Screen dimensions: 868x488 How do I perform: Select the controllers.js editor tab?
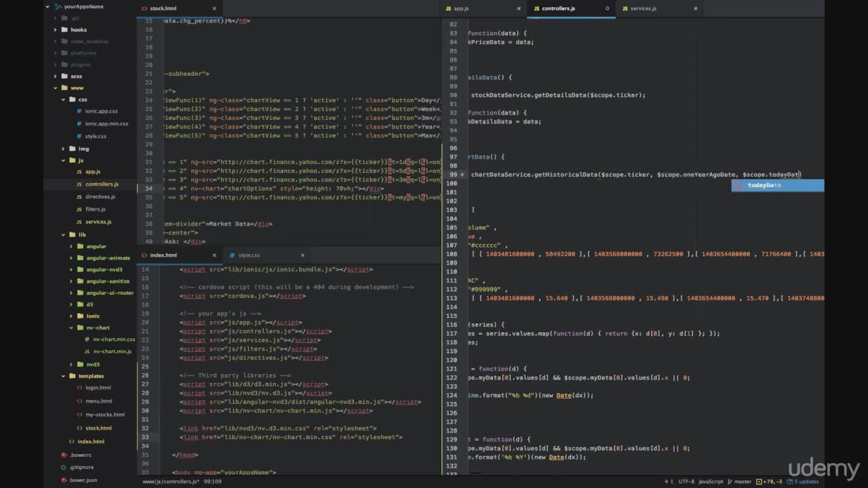pyautogui.click(x=572, y=8)
